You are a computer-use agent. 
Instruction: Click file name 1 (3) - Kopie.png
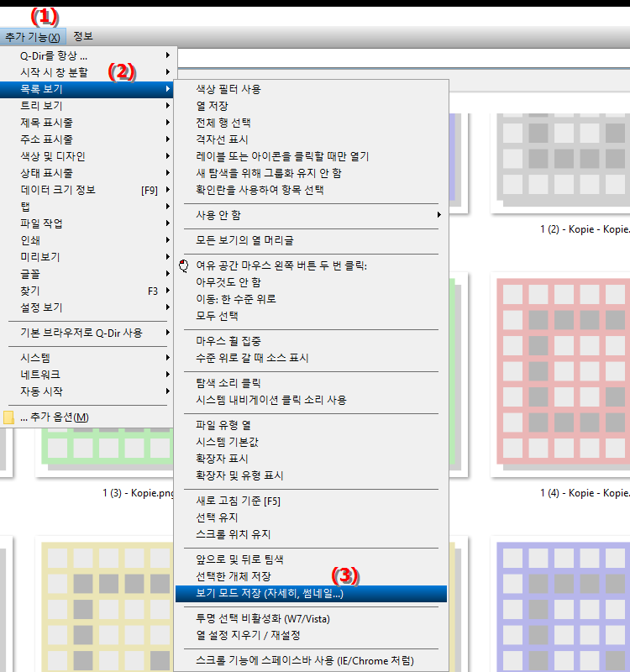click(x=138, y=493)
